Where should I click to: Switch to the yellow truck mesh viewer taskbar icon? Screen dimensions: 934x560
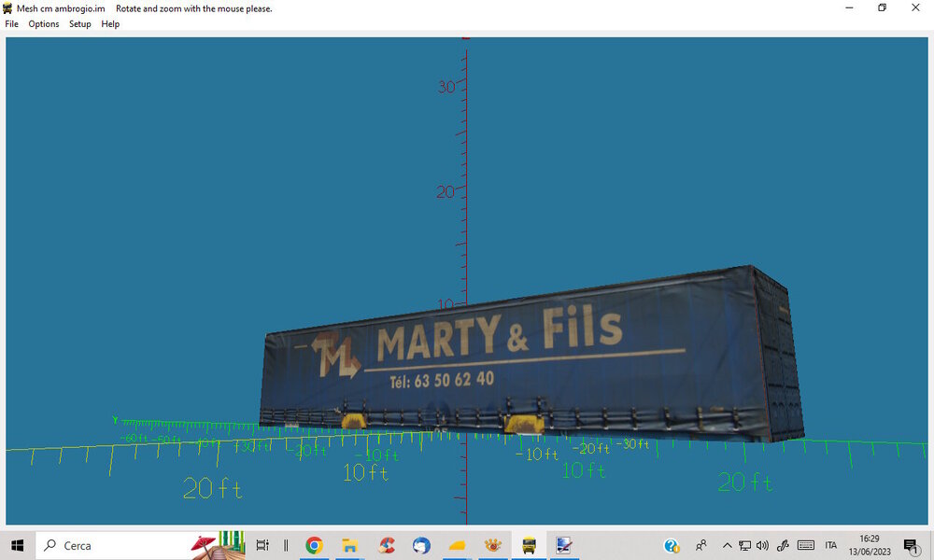(x=529, y=545)
